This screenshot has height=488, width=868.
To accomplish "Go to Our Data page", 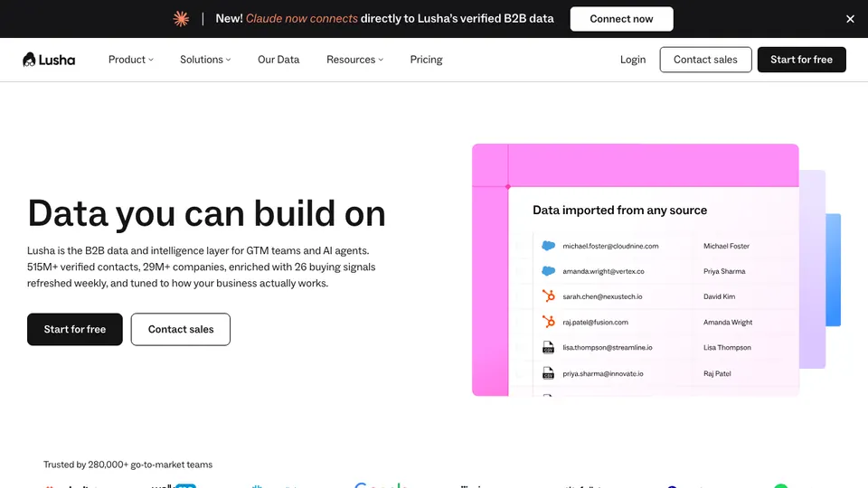I will [278, 60].
